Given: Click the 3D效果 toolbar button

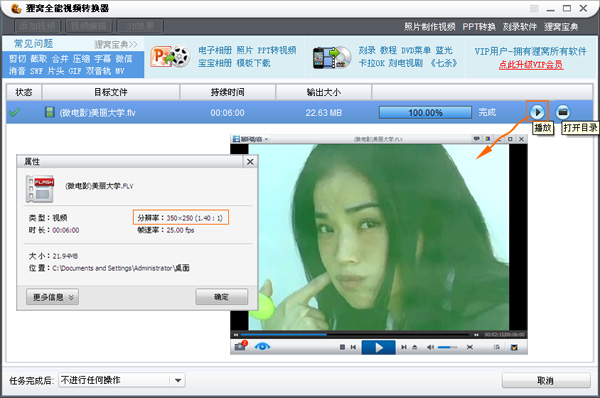Looking at the screenshot, I should (140, 26).
